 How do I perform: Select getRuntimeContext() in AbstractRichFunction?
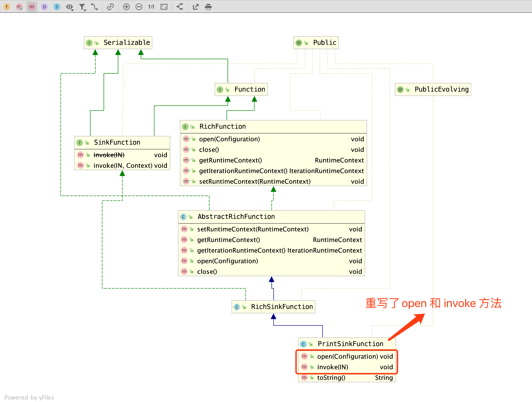click(271, 240)
